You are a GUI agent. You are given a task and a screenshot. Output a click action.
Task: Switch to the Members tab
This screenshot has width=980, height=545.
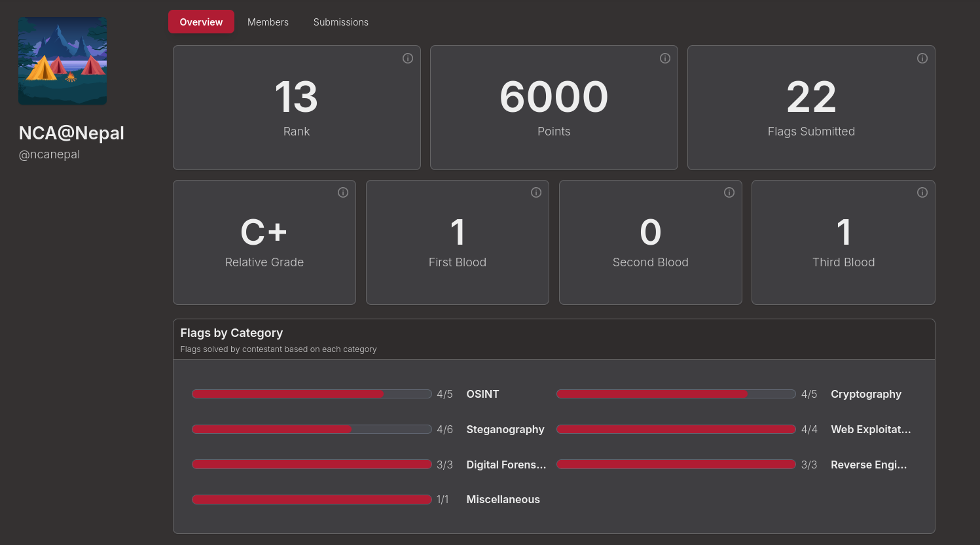tap(268, 22)
